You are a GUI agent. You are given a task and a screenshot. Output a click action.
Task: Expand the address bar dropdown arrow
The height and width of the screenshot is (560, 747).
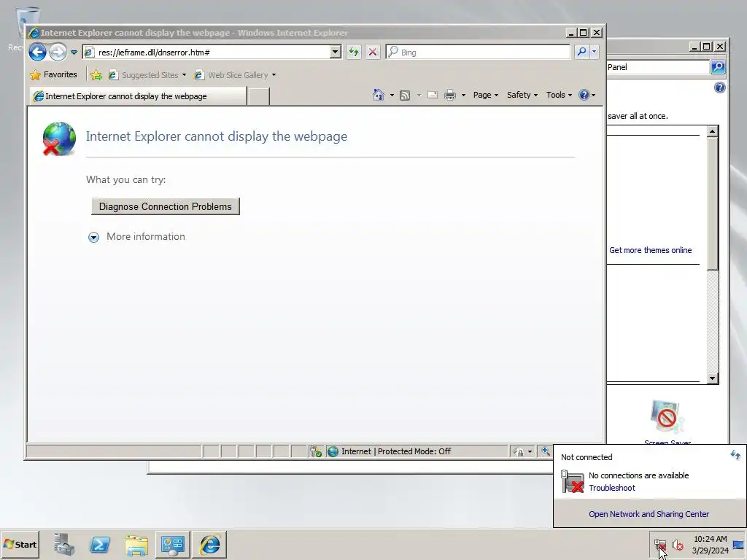[x=336, y=52]
